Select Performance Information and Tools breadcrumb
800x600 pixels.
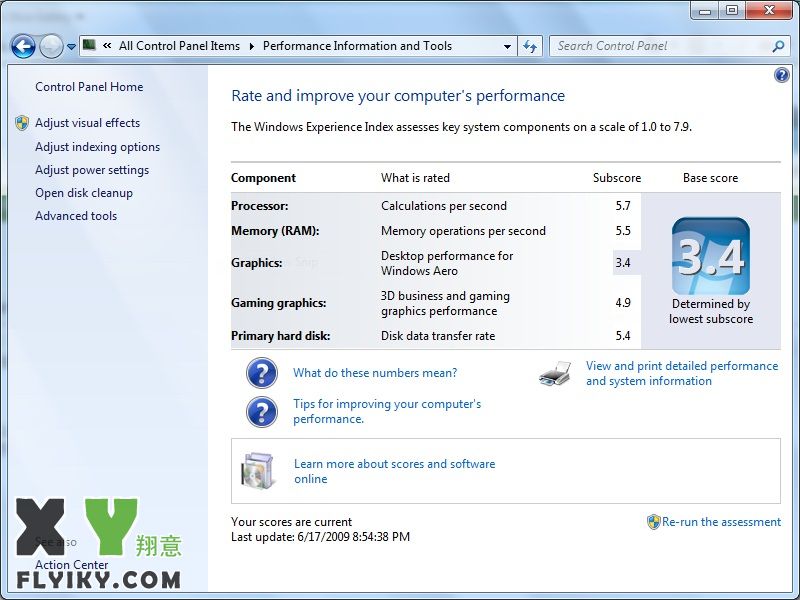pos(357,46)
